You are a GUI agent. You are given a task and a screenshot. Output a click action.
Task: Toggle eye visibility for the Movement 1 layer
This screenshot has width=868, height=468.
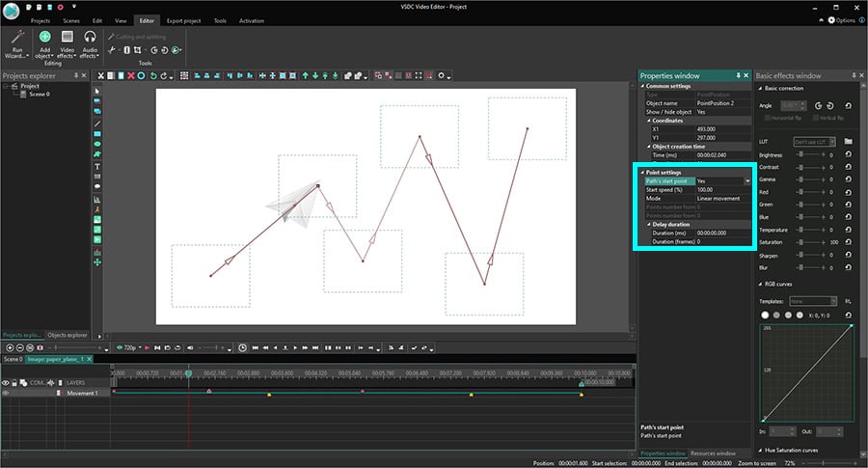pyautogui.click(x=6, y=394)
